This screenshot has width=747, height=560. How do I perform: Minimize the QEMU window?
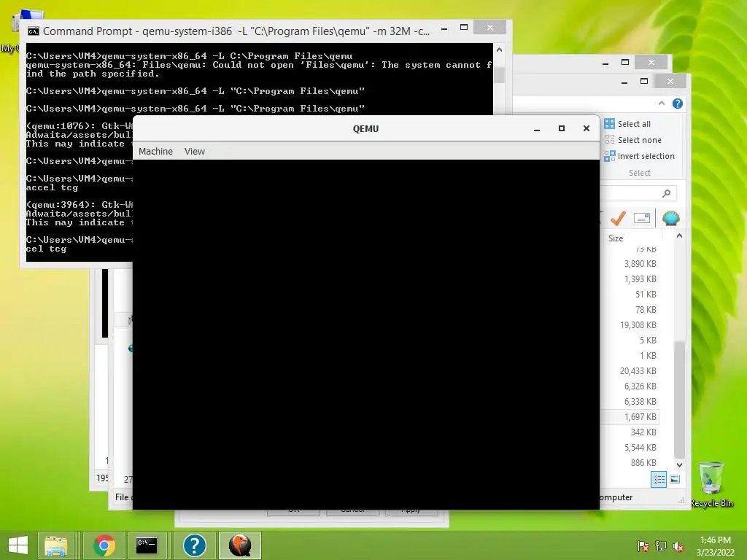(x=536, y=128)
